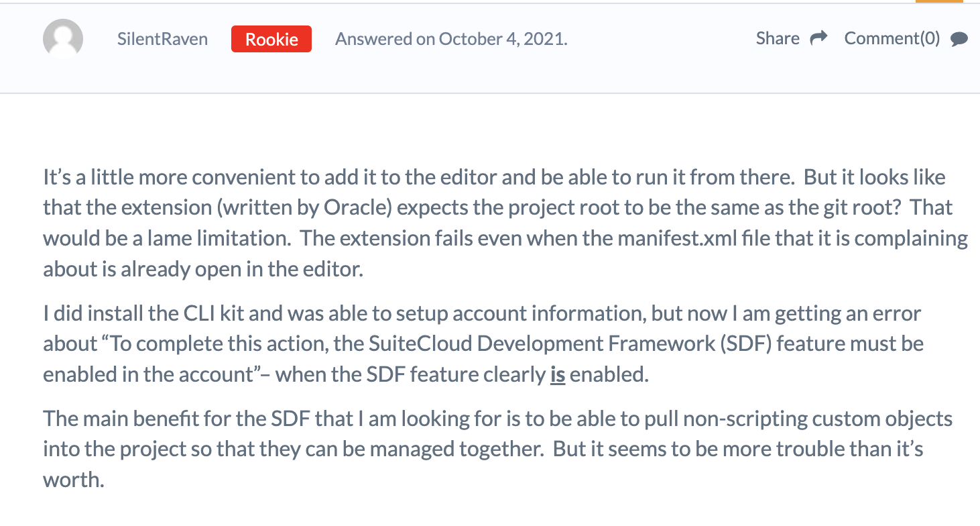The height and width of the screenshot is (526, 980).
Task: Click the SilentRaven user avatar
Action: pos(63,38)
